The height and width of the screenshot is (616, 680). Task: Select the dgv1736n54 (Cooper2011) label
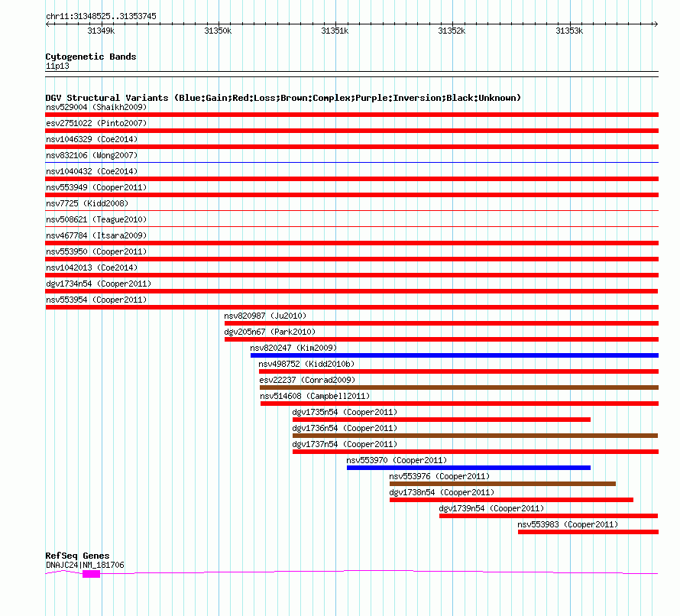[345, 428]
